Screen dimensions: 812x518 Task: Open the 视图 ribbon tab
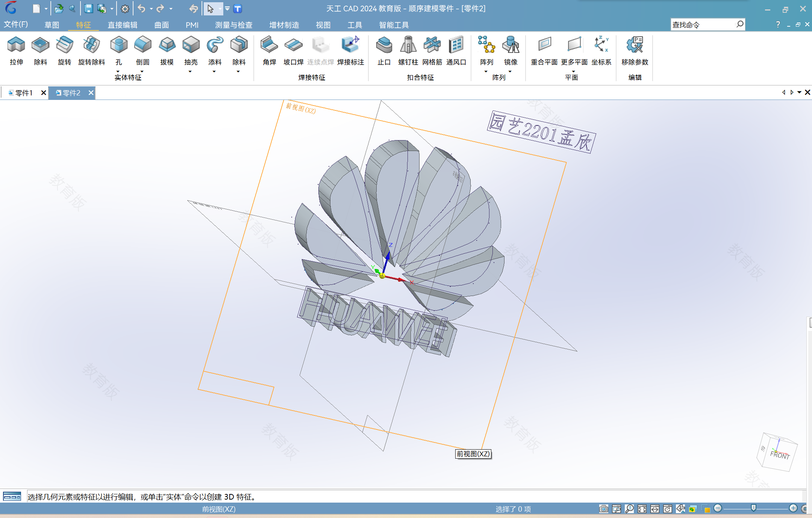pos(323,25)
